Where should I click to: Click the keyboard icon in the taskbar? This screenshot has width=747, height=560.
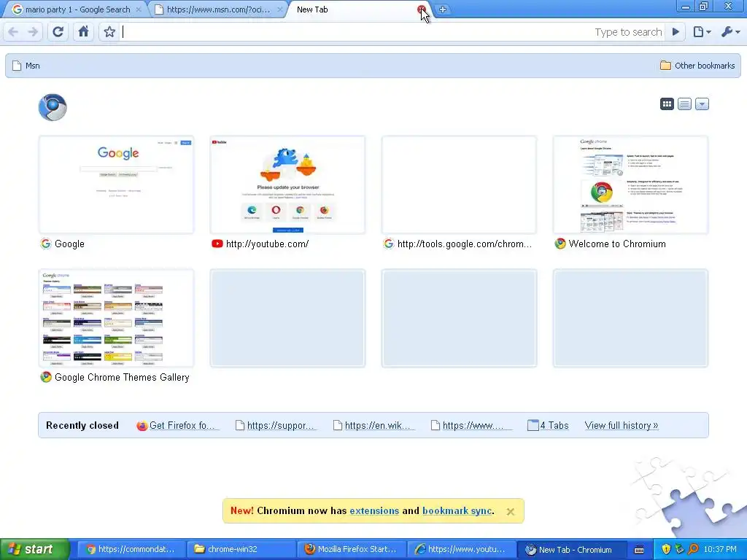coord(639,550)
